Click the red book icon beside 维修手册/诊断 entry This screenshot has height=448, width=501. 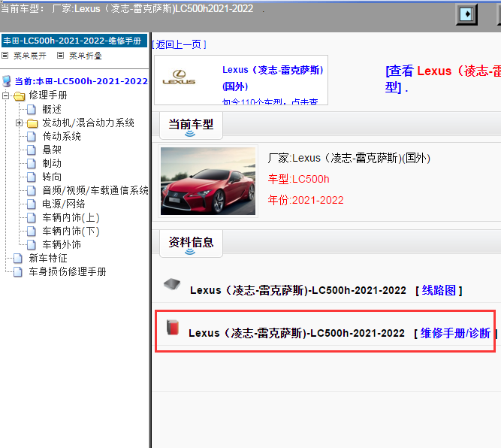coord(173,327)
